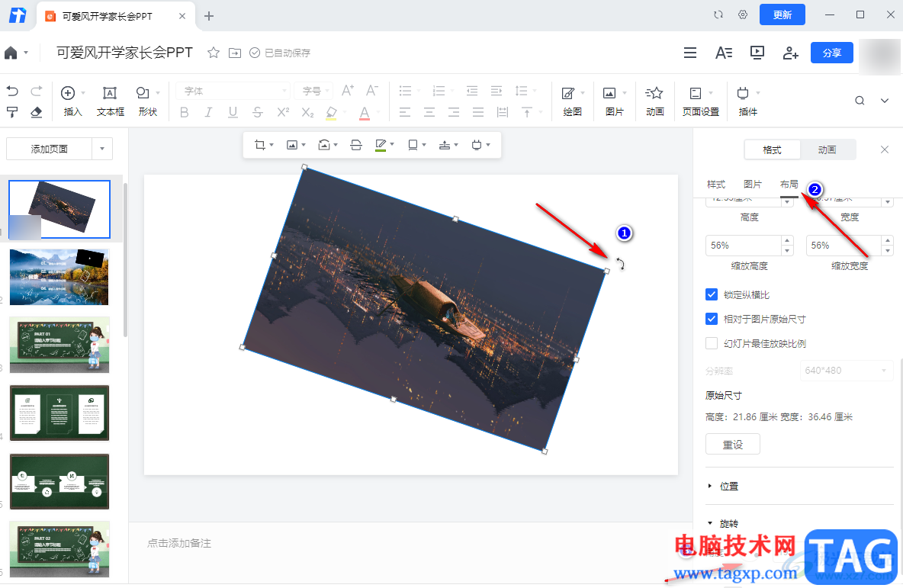Collapse toolbar with the chevron icon
This screenshot has height=588, width=903.
(x=885, y=101)
